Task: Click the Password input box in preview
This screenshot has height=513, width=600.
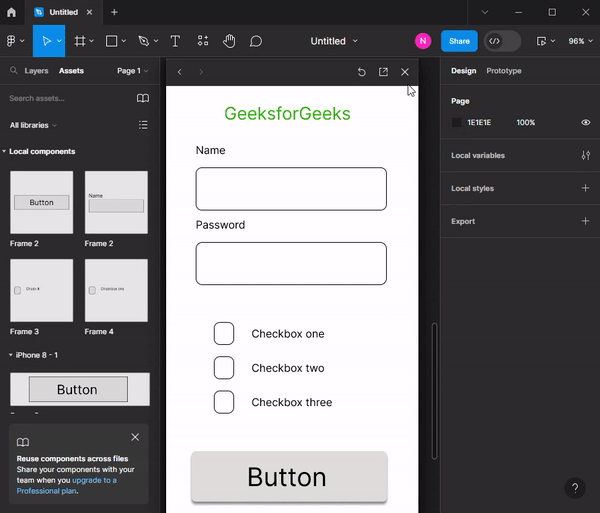Action: 291,263
